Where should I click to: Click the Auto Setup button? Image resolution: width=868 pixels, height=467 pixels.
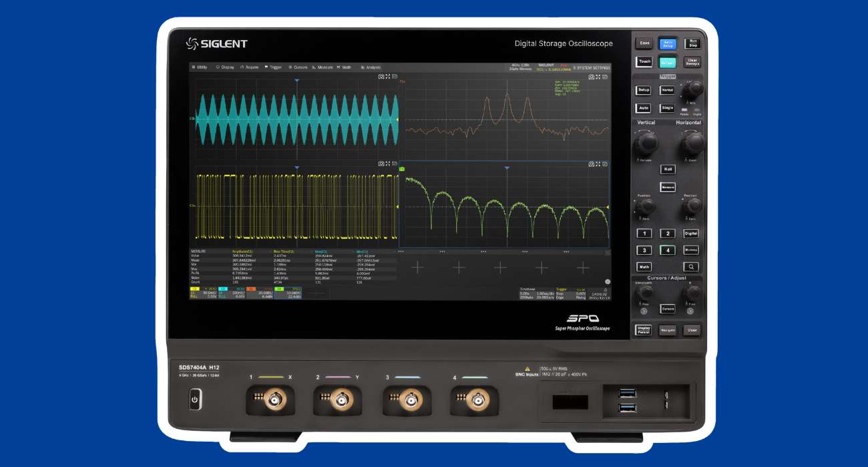(x=668, y=44)
